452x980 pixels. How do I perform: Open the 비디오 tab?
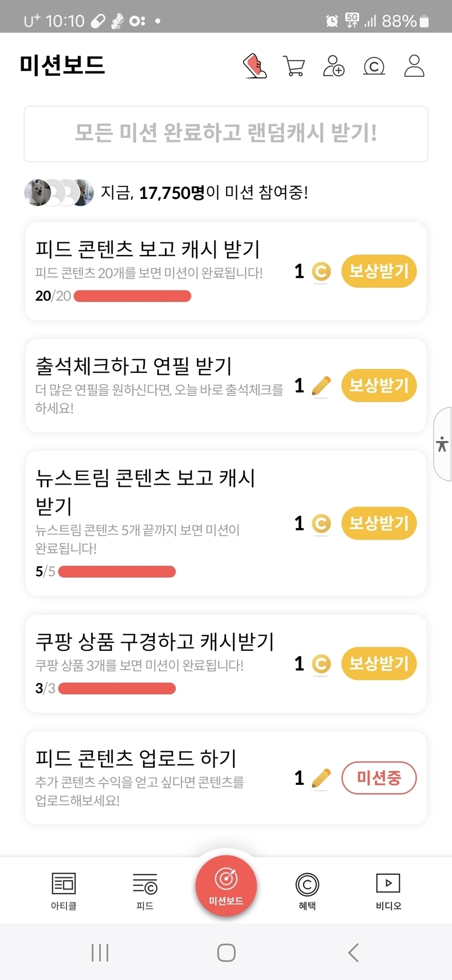tap(388, 891)
